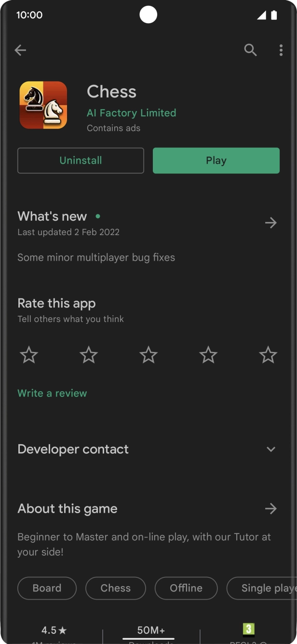Rate the app one star
Image resolution: width=297 pixels, height=644 pixels.
coord(29,355)
